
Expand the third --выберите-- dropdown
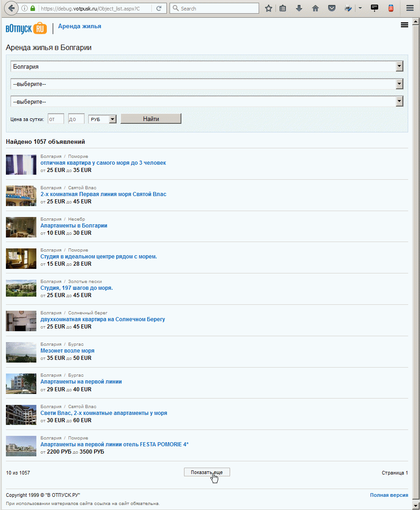click(207, 101)
